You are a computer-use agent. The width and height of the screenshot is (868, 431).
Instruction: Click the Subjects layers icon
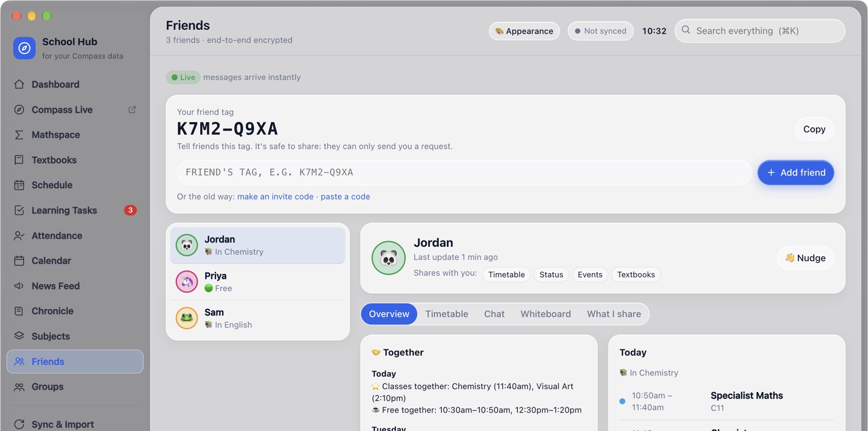click(x=19, y=336)
